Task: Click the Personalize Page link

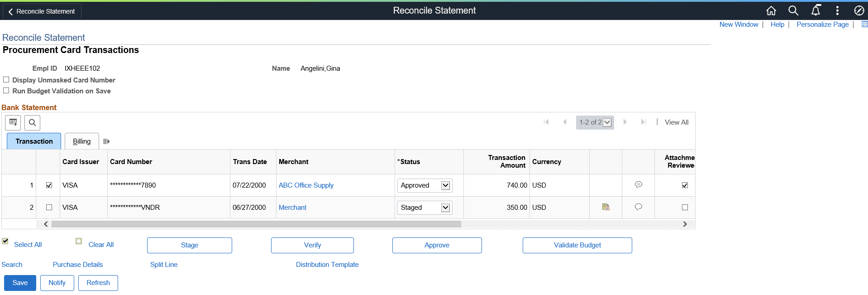Action: [823, 24]
